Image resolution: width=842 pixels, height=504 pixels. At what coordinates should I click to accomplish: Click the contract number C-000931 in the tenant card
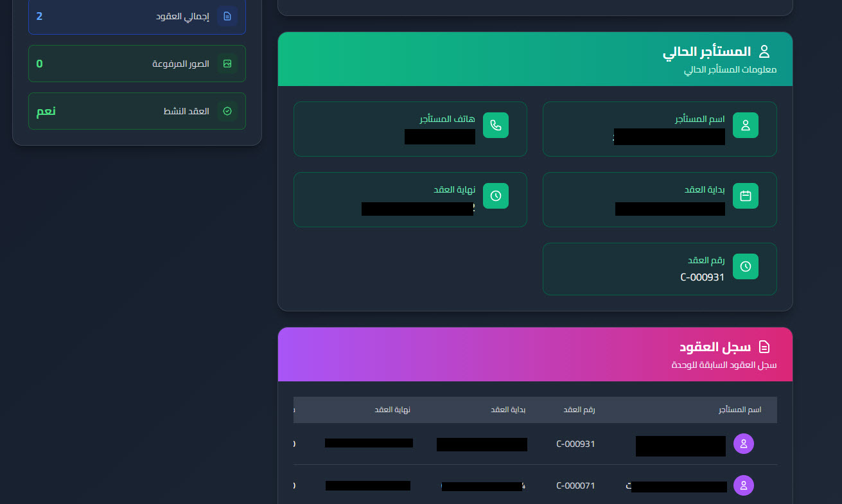[703, 277]
